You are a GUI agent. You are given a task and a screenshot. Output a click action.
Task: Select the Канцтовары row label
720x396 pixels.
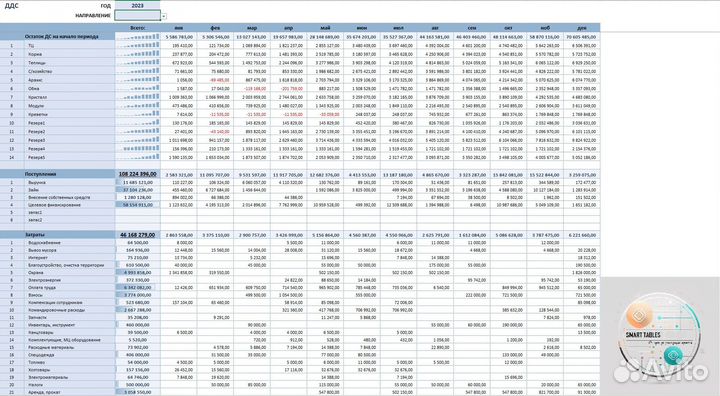[x=40, y=332]
